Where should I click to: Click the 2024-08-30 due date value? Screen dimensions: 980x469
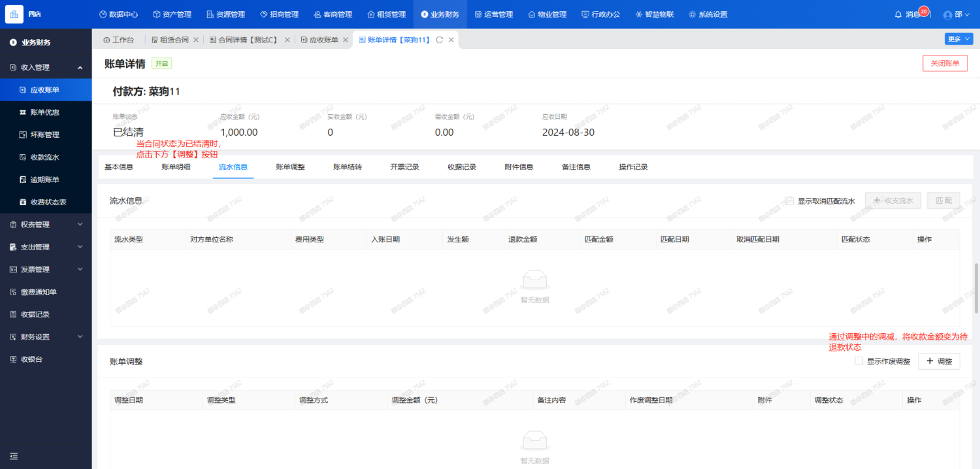tap(568, 133)
